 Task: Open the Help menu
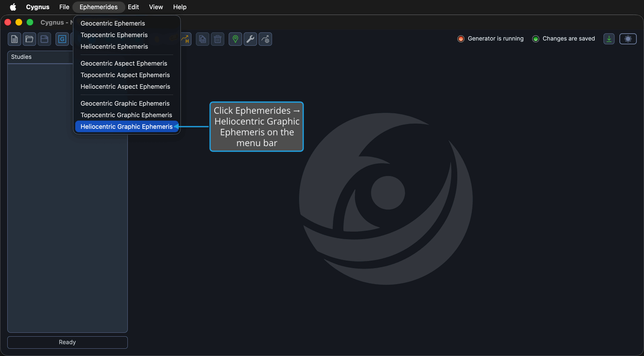tap(180, 7)
